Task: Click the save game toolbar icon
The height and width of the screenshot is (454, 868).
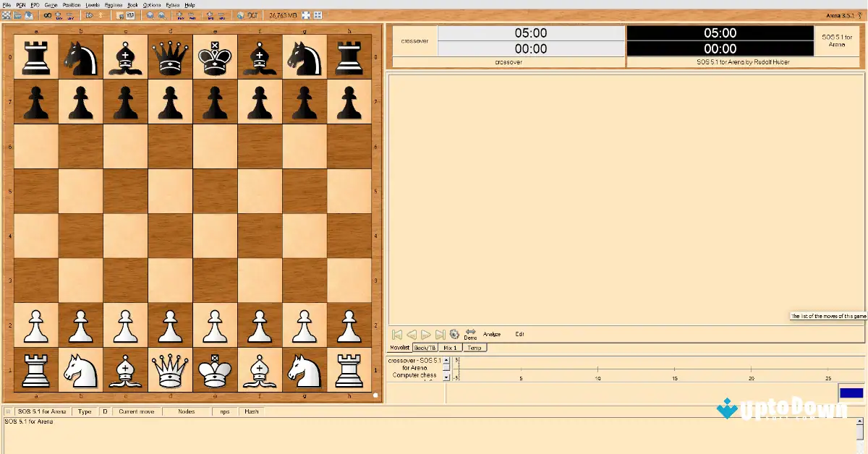Action: click(x=27, y=14)
